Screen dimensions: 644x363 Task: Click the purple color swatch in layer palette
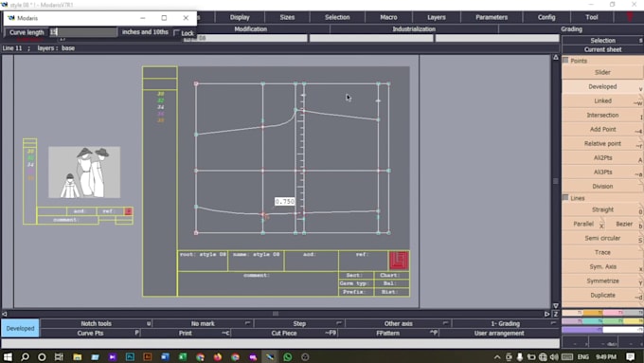coord(582,330)
